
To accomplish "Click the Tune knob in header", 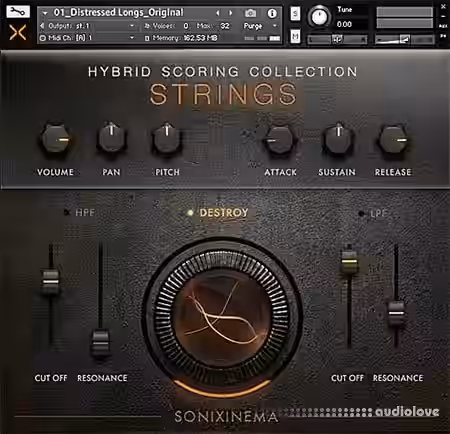I will [319, 17].
